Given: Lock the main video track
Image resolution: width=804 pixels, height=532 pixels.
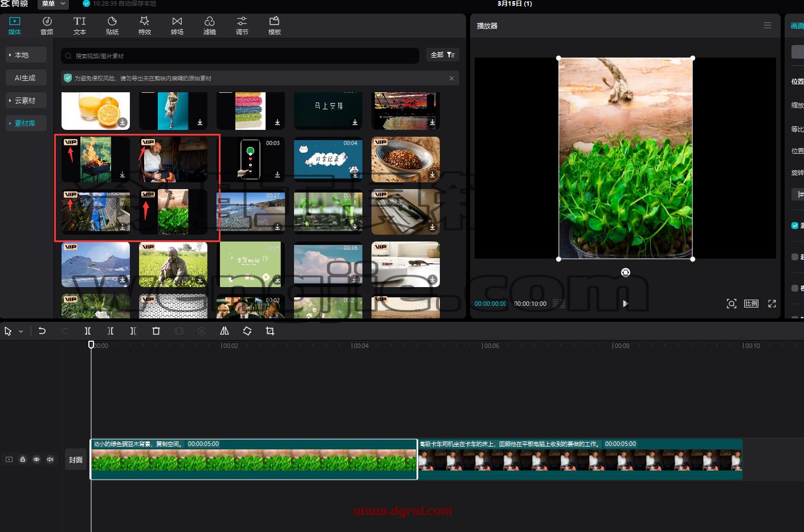Looking at the screenshot, I should pyautogui.click(x=23, y=459).
